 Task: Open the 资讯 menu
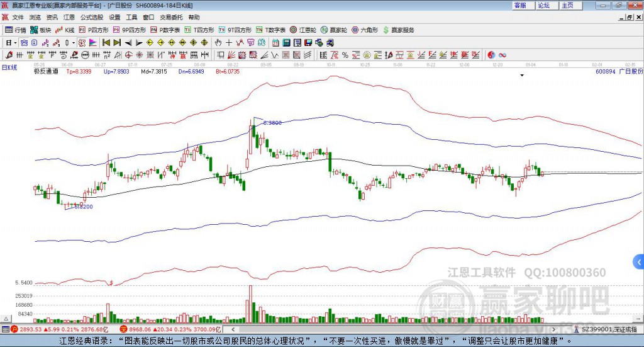(52, 17)
